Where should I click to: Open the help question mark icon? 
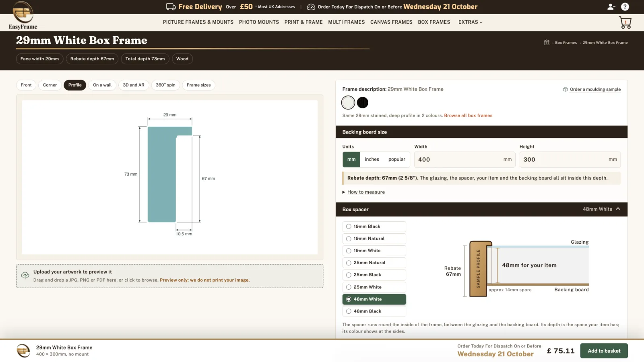click(625, 6)
